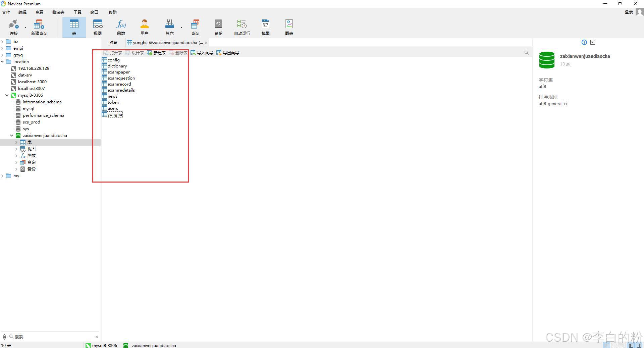Open dropdown arrow next to 连接

[x=25, y=27]
